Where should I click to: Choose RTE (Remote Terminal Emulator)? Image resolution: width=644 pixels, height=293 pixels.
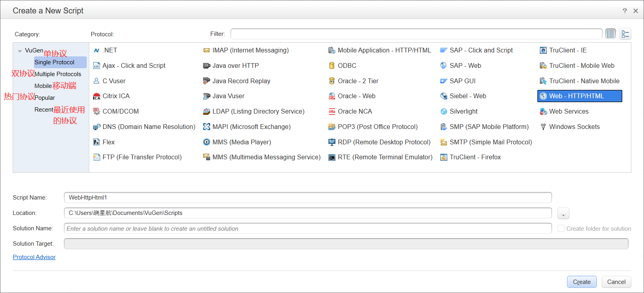(x=381, y=157)
